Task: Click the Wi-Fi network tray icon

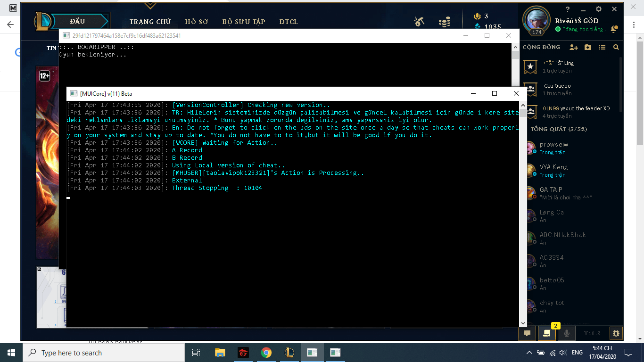Action: tap(552, 353)
